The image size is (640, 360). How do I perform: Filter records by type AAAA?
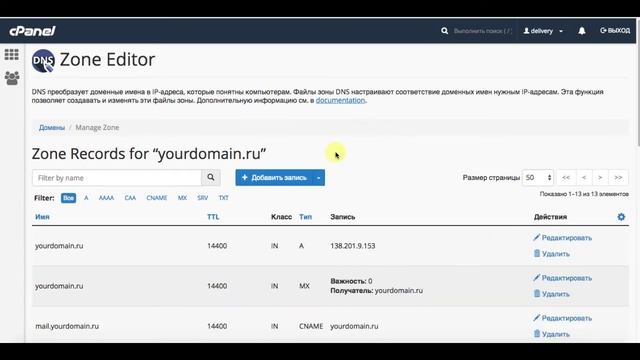click(106, 198)
